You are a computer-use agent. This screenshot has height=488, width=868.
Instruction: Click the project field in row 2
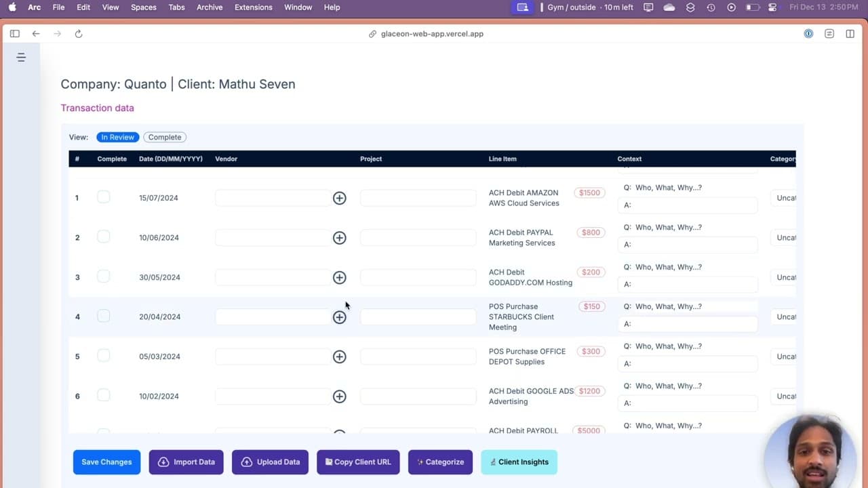[x=418, y=238]
